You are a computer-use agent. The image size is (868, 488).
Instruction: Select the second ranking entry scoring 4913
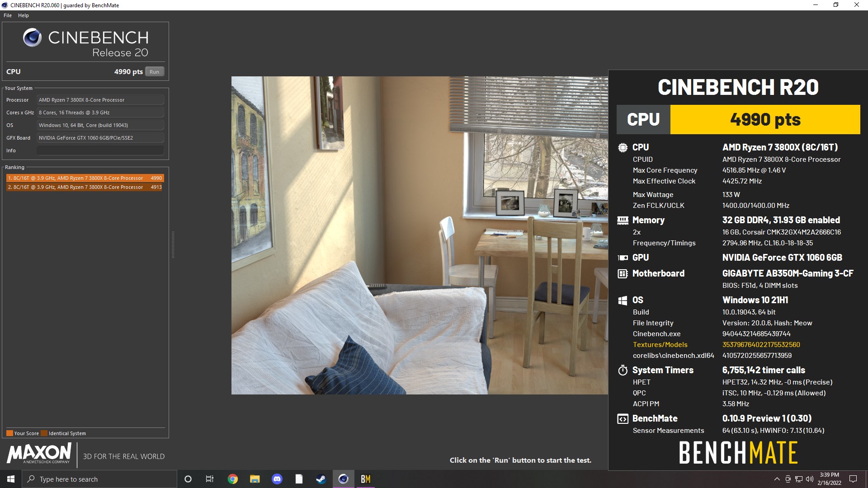click(x=85, y=187)
